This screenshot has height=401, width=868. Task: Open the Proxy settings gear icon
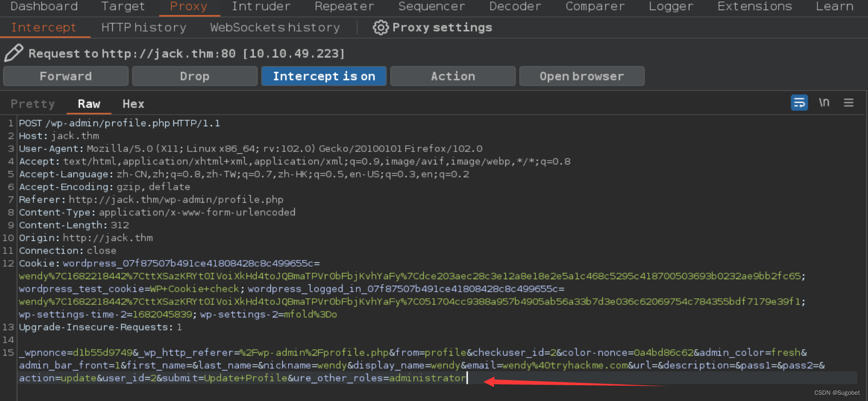point(381,28)
